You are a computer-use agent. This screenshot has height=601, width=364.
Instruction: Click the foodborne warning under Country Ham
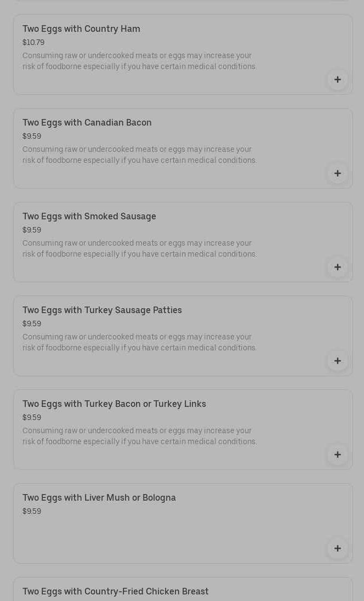point(139,61)
